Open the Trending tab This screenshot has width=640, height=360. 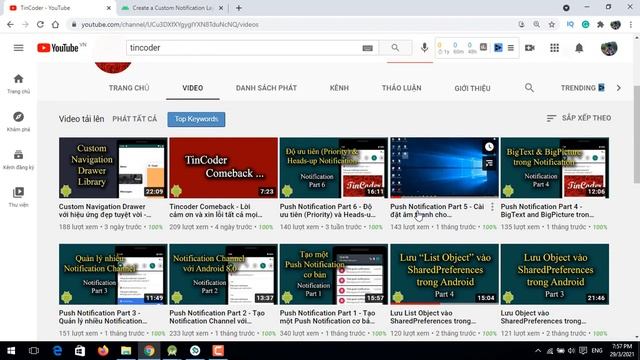pos(582,88)
